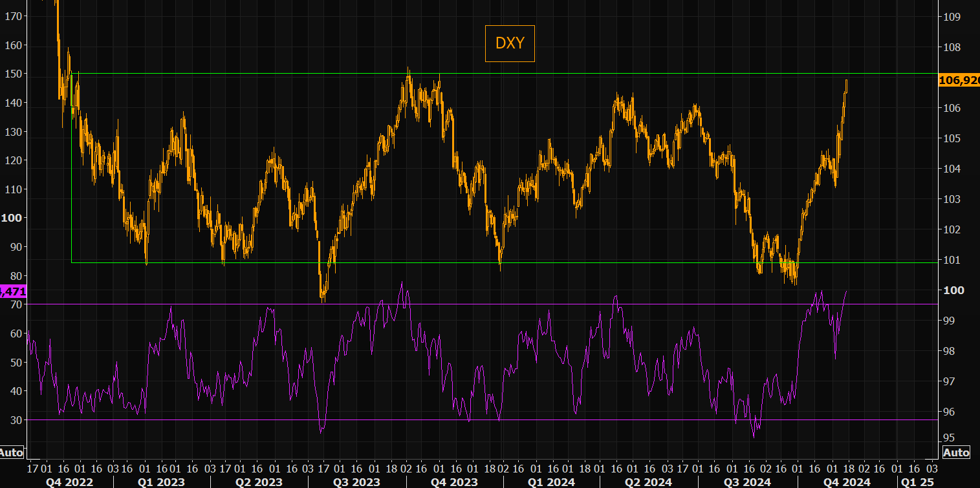Select the Q3 2023 timeline label

tap(357, 482)
